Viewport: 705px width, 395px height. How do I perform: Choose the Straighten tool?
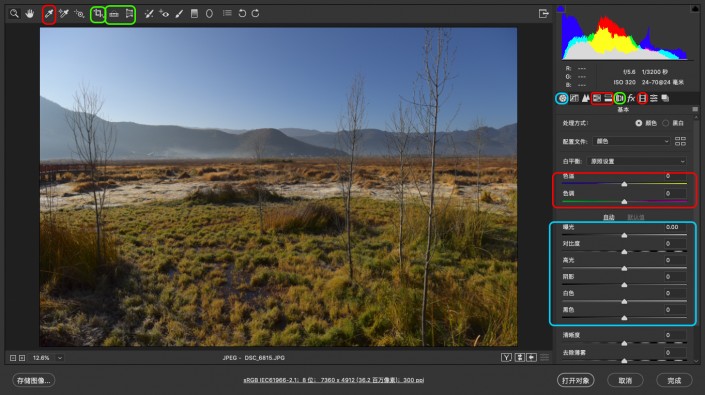[114, 14]
